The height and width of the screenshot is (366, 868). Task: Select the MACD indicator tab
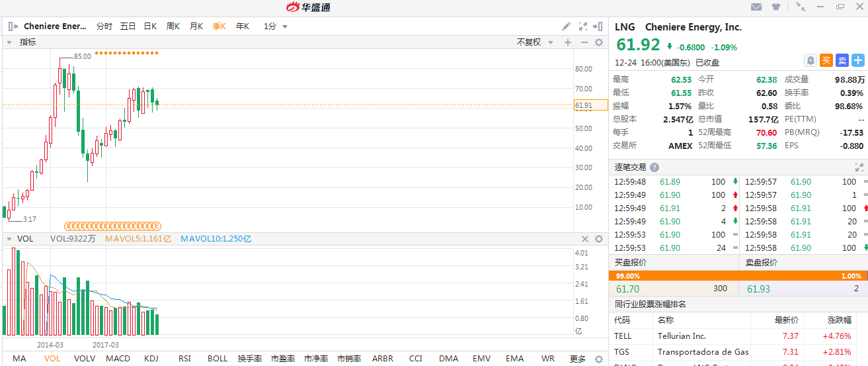(x=118, y=359)
